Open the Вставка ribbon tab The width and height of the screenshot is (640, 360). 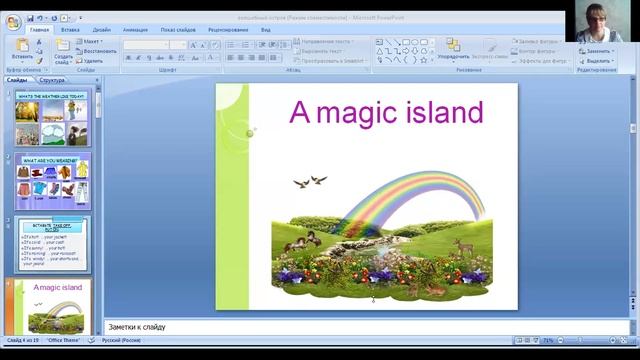[x=70, y=30]
